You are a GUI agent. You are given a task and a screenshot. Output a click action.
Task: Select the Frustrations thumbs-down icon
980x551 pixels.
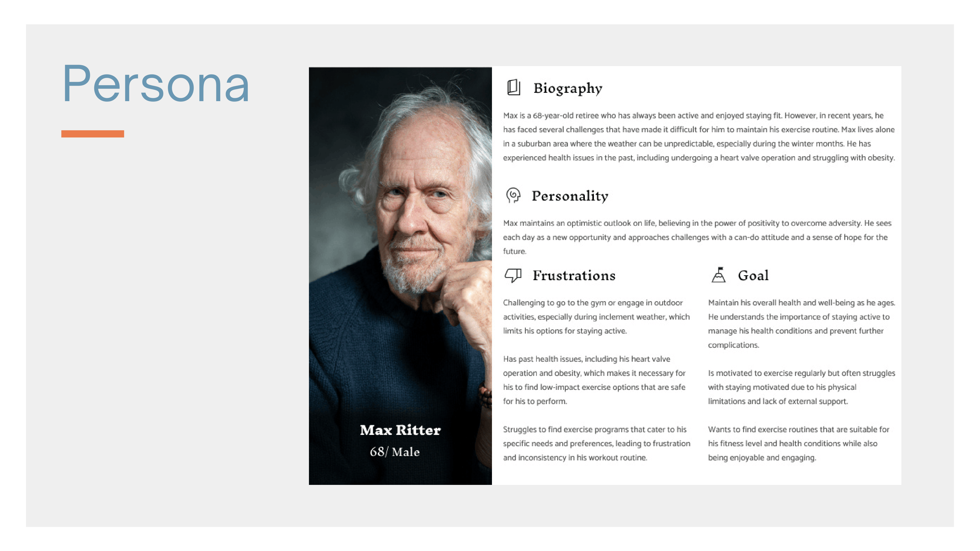[x=513, y=275]
